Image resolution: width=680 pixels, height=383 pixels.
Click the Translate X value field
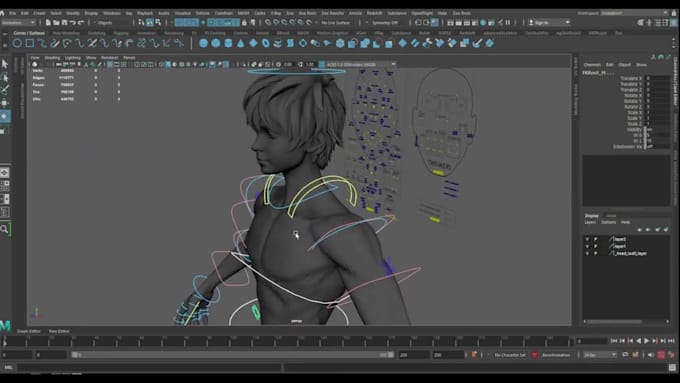[657, 79]
